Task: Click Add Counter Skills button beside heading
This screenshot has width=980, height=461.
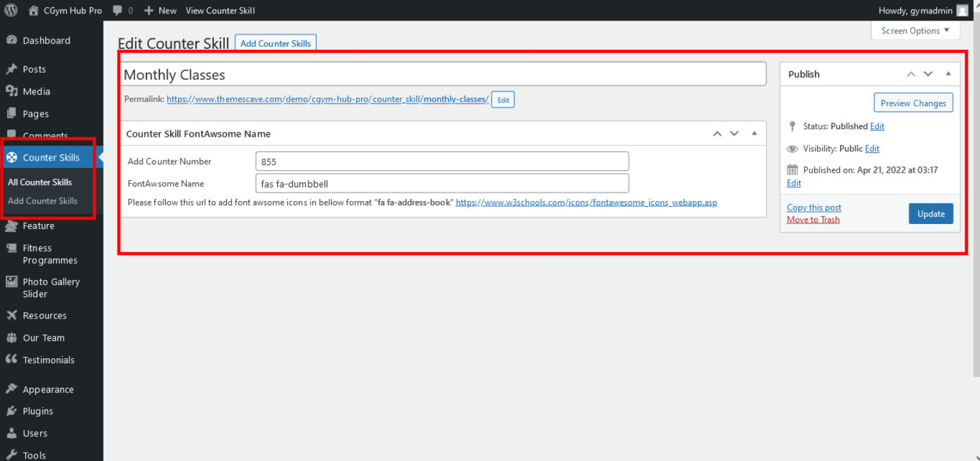Action: tap(276, 44)
